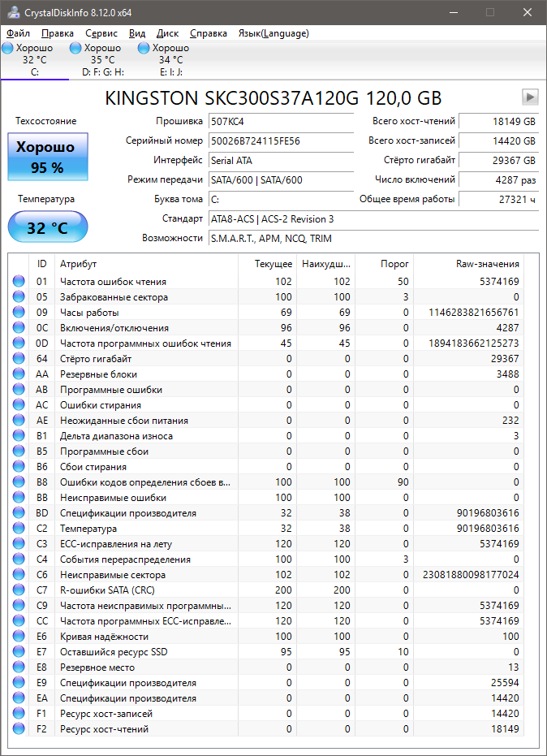
Task: Click the Хорошо 95 % health status button
Action: click(x=48, y=157)
